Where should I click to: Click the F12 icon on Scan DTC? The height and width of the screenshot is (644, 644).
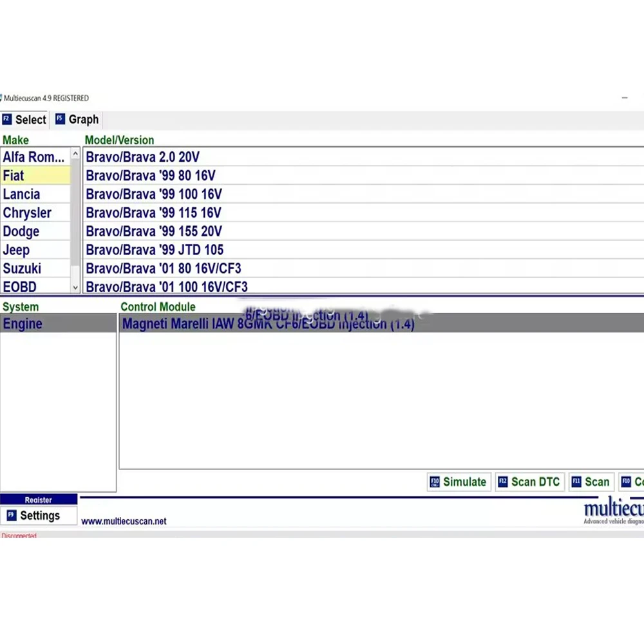[x=503, y=481]
